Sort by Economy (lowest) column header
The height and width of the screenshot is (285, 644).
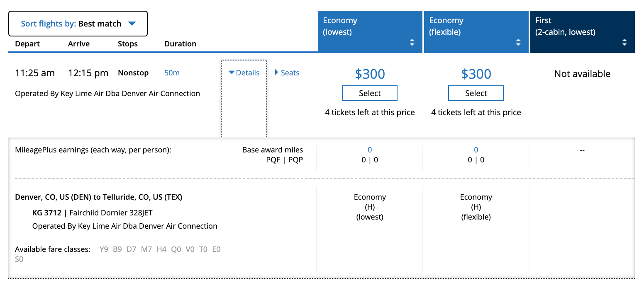pyautogui.click(x=370, y=32)
